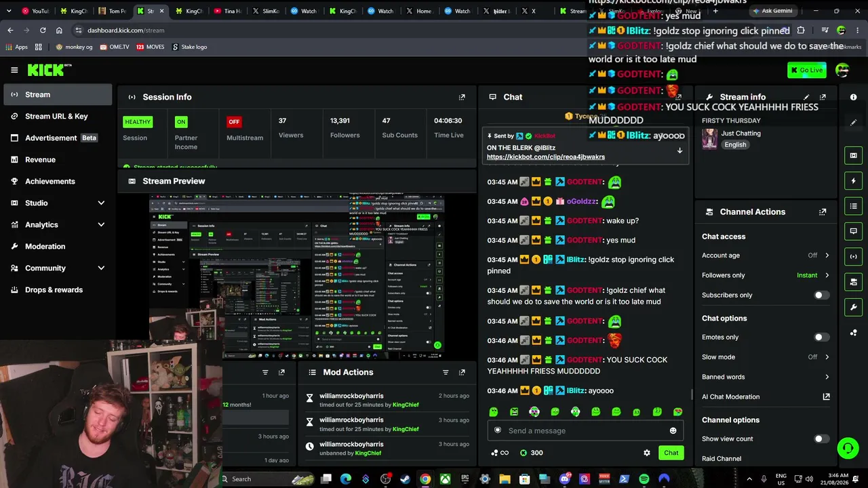Open the info icon in the right sidebar
Viewport: 868px width, 488px height.
pyautogui.click(x=853, y=97)
